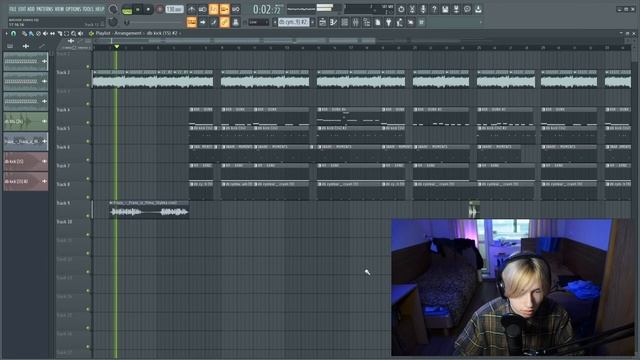Click the one-click audio recording microphone
This screenshot has width=640, height=360.
point(423,9)
